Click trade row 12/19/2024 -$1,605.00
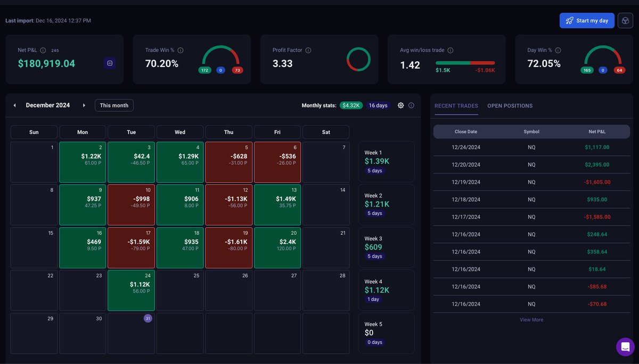Viewport: 639px width, 364px height. tap(531, 182)
